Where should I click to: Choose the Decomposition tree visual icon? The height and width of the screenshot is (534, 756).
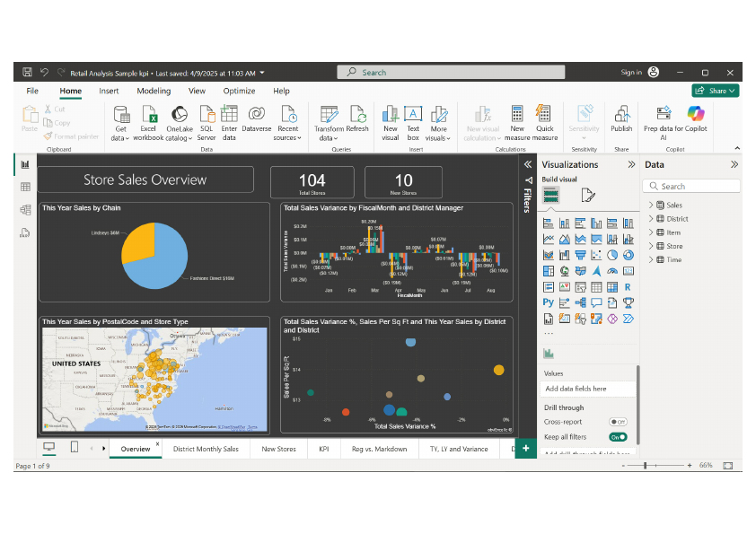click(x=581, y=302)
